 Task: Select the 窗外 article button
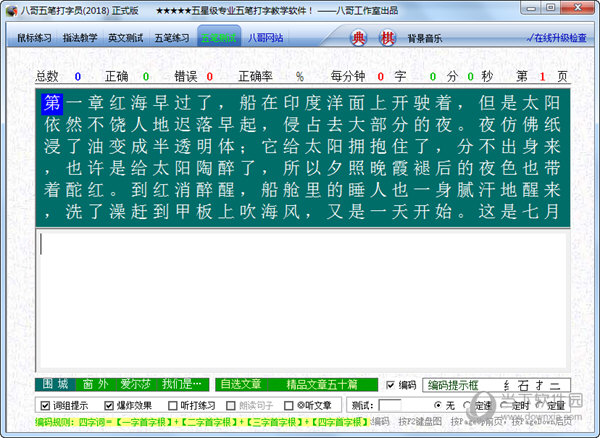tap(96, 384)
